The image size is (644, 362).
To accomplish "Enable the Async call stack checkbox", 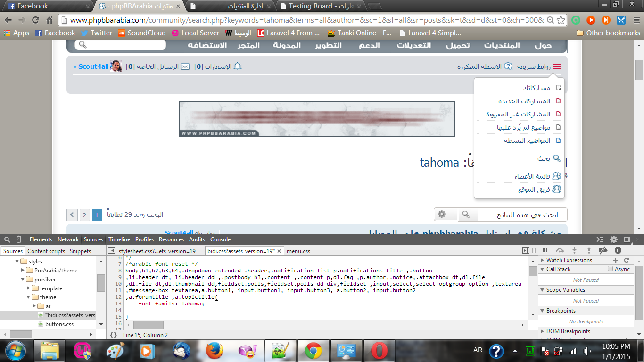I will click(x=611, y=269).
